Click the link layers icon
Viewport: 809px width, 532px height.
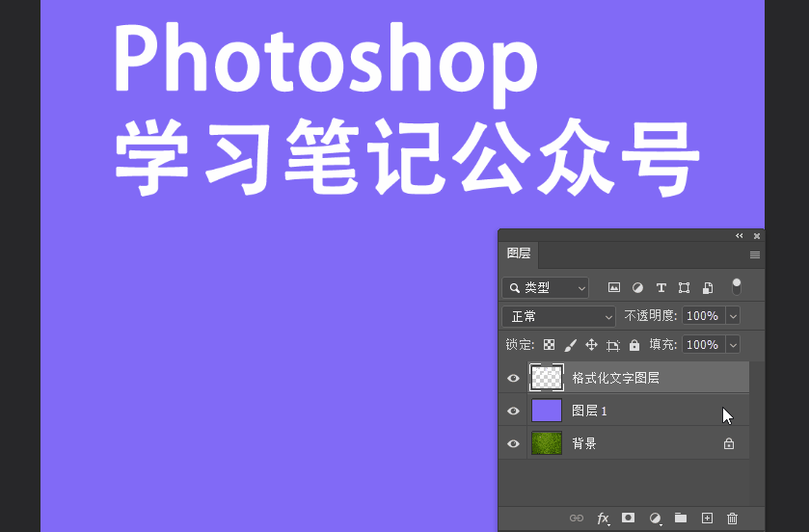577,519
